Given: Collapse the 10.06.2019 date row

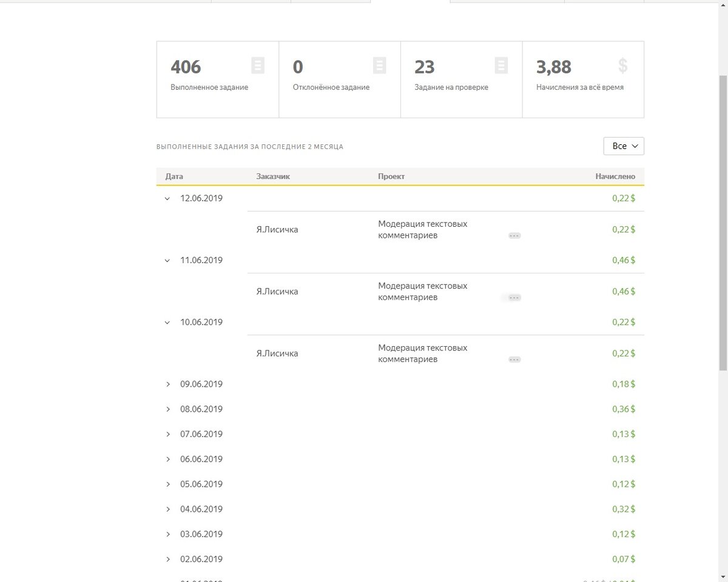Looking at the screenshot, I should click(167, 322).
